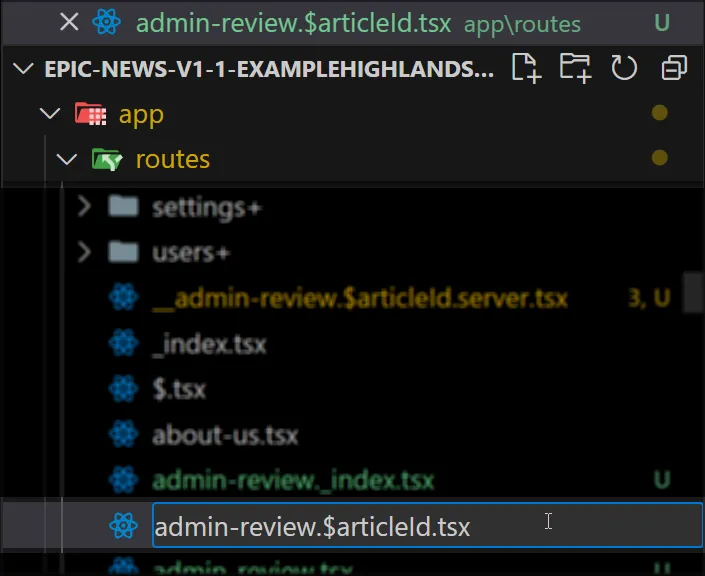Screen dimensions: 705x576
Task: Click the red app folder icon
Action: 90,114
